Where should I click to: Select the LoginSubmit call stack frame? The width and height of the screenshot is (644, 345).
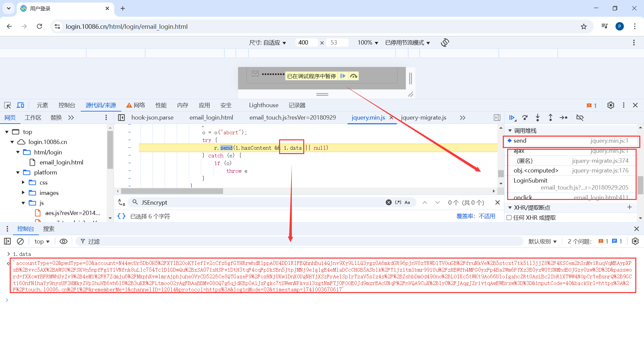click(x=571, y=184)
